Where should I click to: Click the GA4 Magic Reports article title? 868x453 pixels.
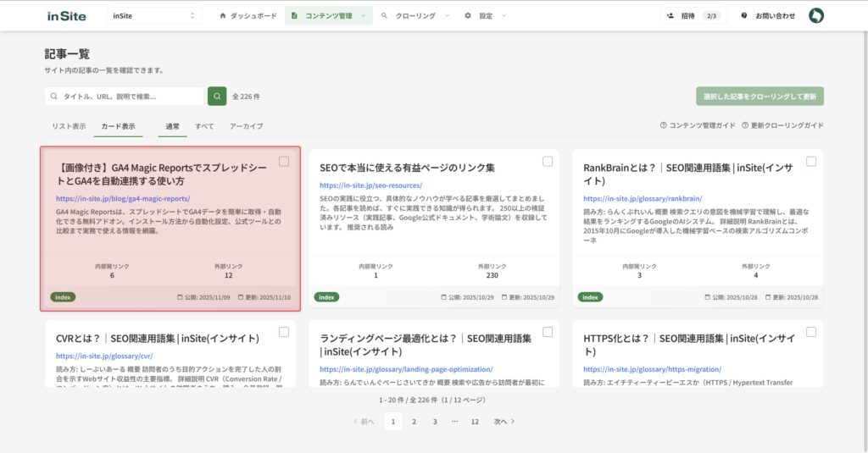(x=161, y=174)
